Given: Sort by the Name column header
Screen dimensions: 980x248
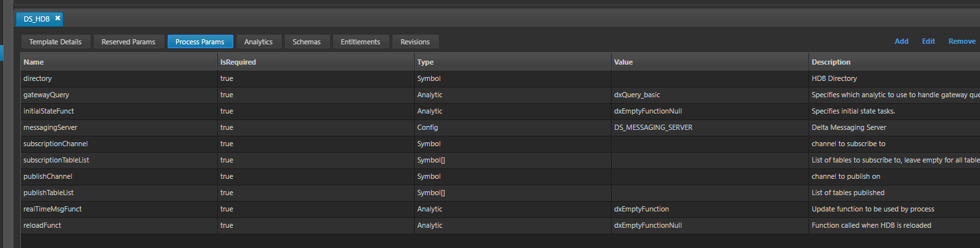Looking at the screenshot, I should 119,62.
